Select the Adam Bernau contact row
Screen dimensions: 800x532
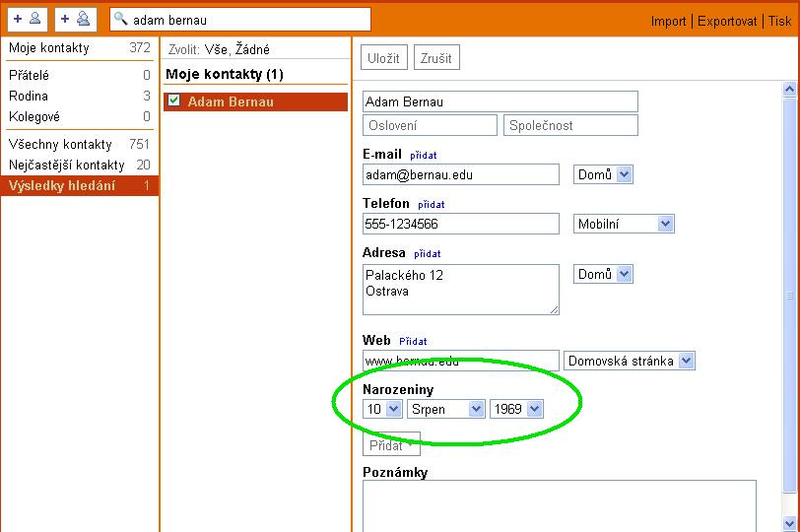coord(255,101)
